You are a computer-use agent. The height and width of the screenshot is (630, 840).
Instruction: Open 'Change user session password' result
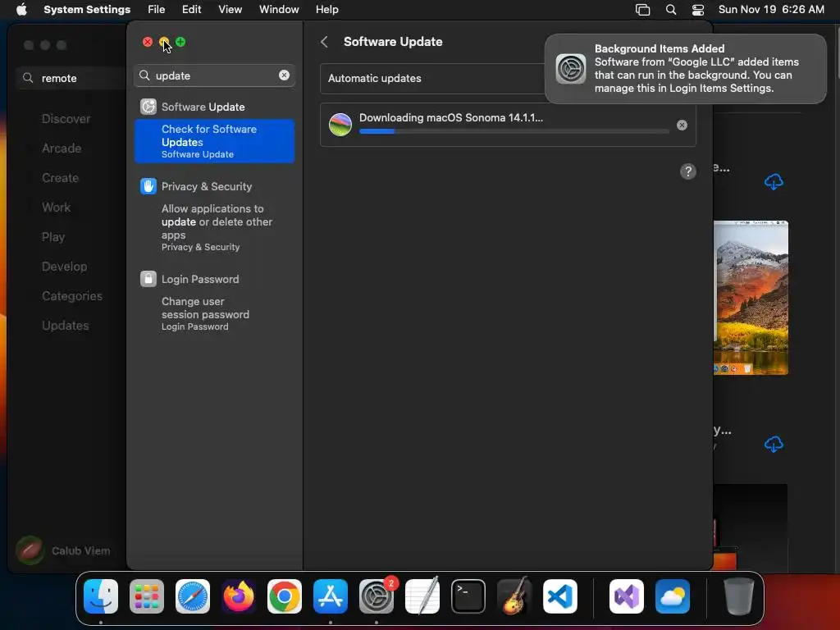pyautogui.click(x=214, y=313)
